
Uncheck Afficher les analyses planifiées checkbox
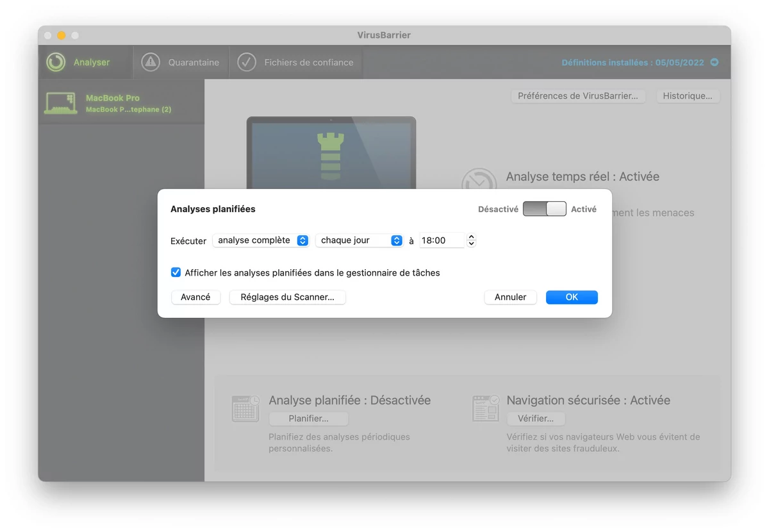pyautogui.click(x=176, y=272)
